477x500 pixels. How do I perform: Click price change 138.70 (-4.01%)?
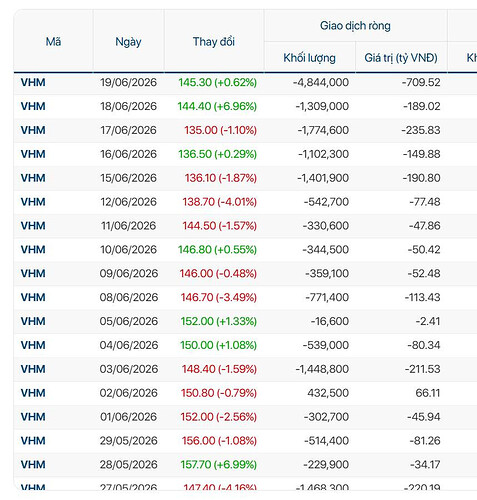tap(220, 202)
